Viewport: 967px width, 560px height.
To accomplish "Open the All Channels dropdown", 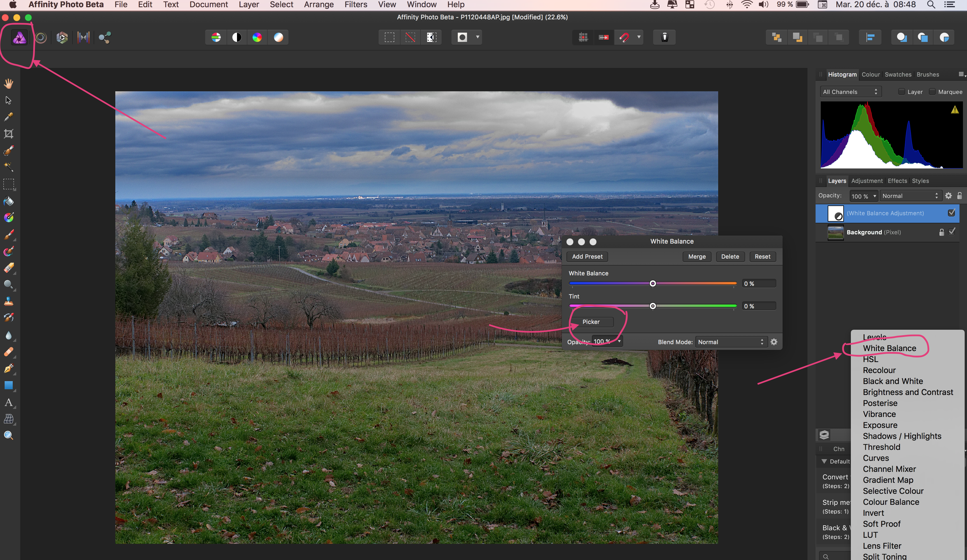I will click(850, 92).
